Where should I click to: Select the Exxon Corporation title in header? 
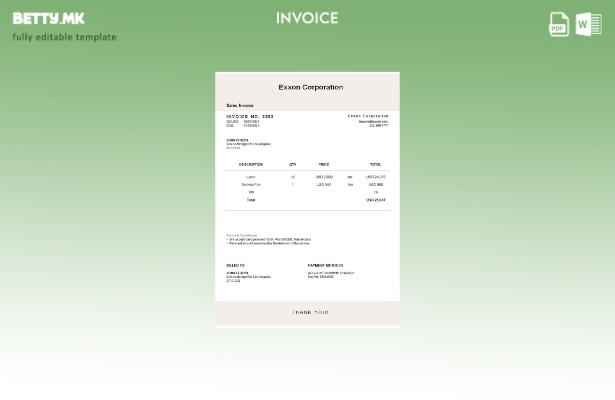point(310,88)
